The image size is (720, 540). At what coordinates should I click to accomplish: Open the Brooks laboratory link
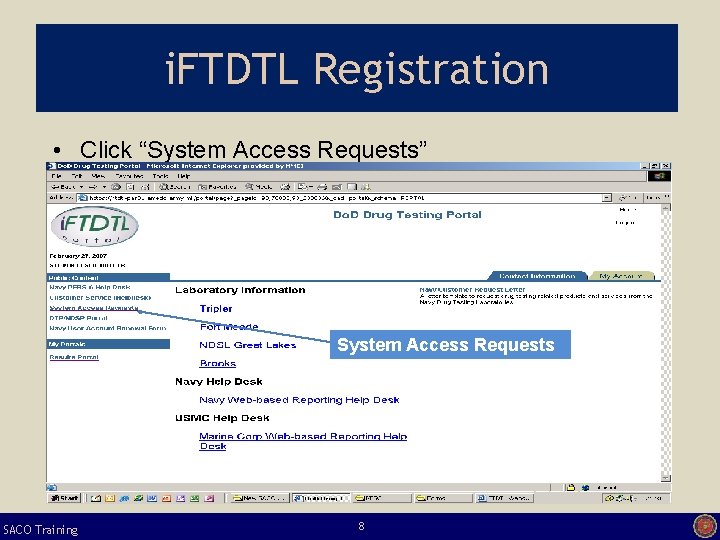coord(218,364)
